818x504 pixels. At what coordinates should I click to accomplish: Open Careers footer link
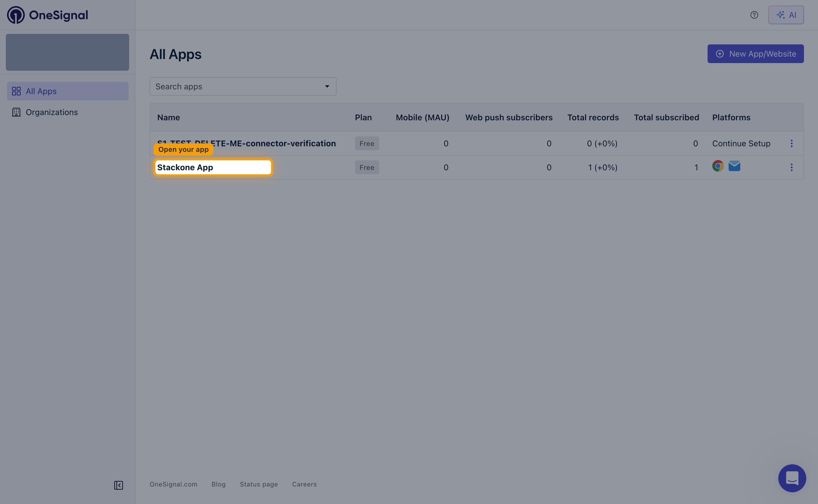pos(304,484)
